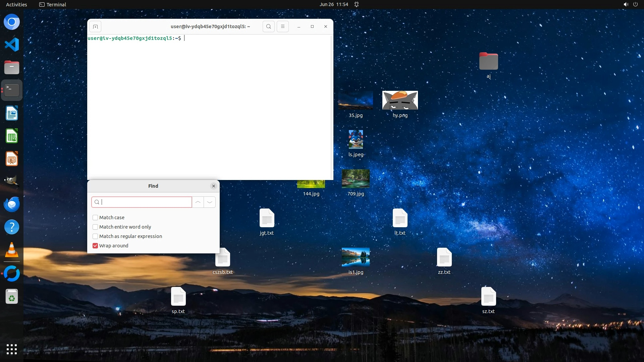Open the Activities overview

click(16, 4)
